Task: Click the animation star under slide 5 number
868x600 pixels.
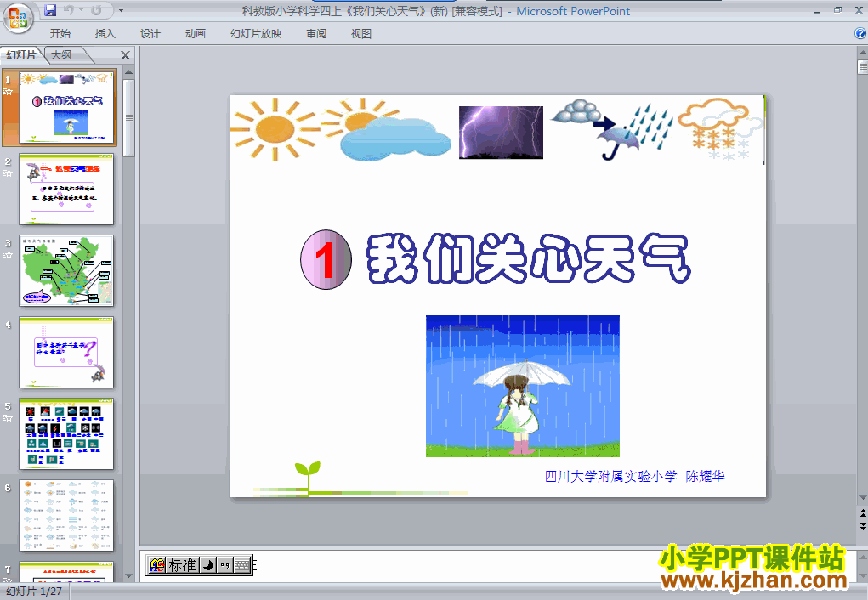Action: tap(8, 418)
